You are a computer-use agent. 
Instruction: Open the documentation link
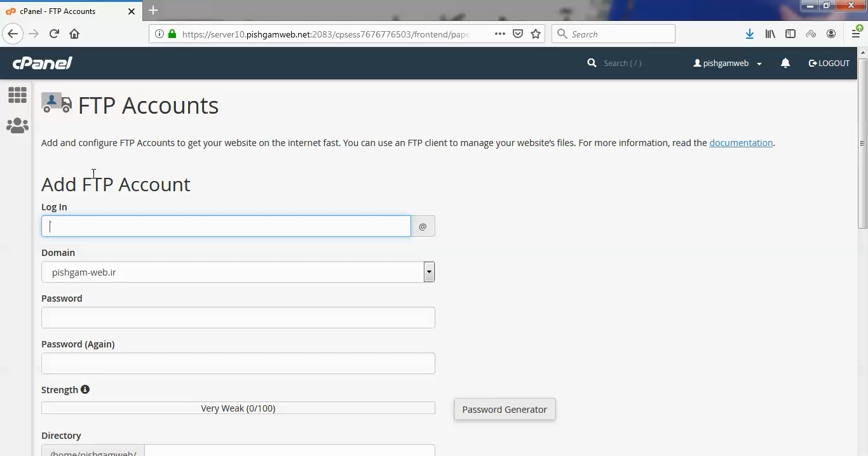tap(741, 142)
